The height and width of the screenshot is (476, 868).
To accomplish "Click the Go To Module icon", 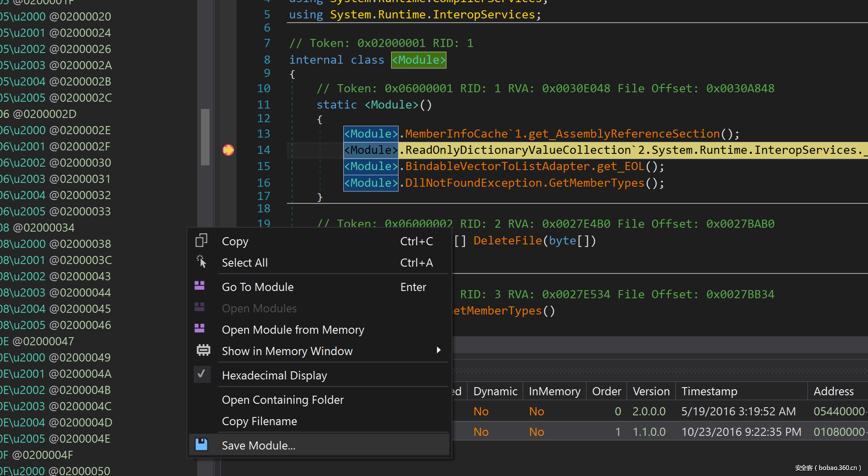I will pyautogui.click(x=200, y=286).
